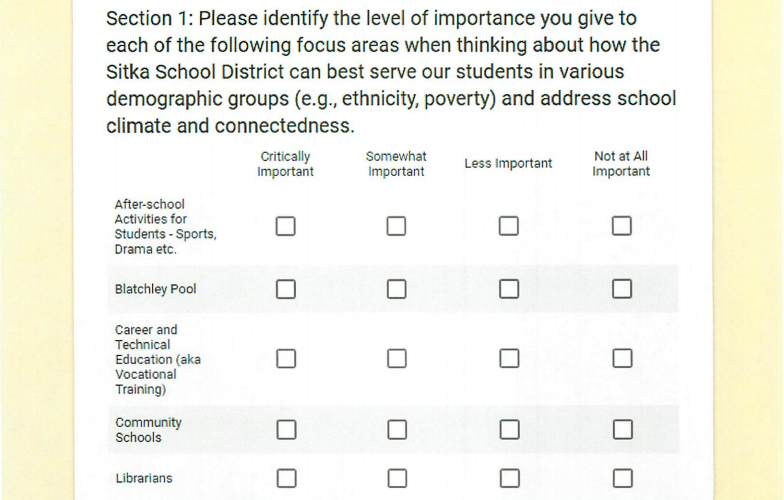The width and height of the screenshot is (784, 500).
Task: Check Not at All Important for After-school Activities
Action: [x=622, y=226]
